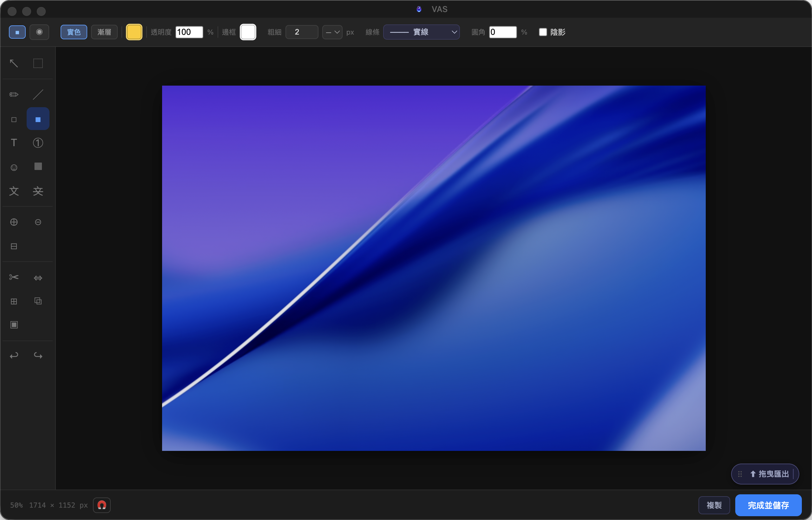This screenshot has width=812, height=520.
Task: Click the 複製 copy button
Action: point(714,505)
